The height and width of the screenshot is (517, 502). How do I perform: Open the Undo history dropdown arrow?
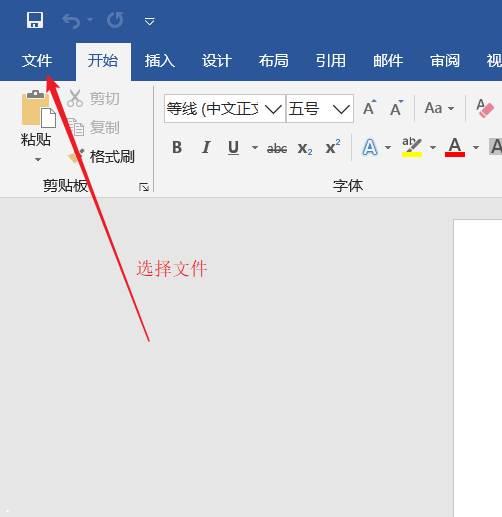(x=90, y=20)
